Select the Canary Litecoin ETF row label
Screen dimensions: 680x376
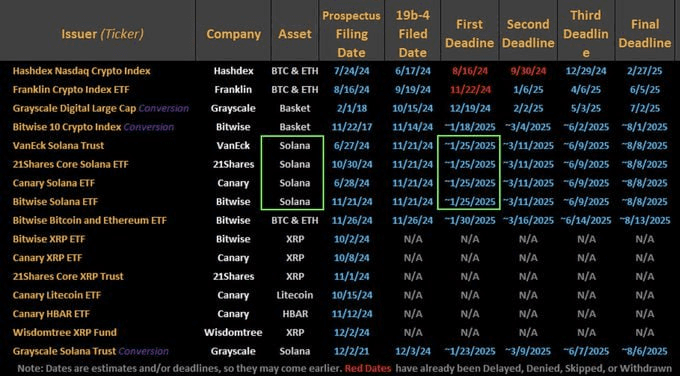coord(57,295)
